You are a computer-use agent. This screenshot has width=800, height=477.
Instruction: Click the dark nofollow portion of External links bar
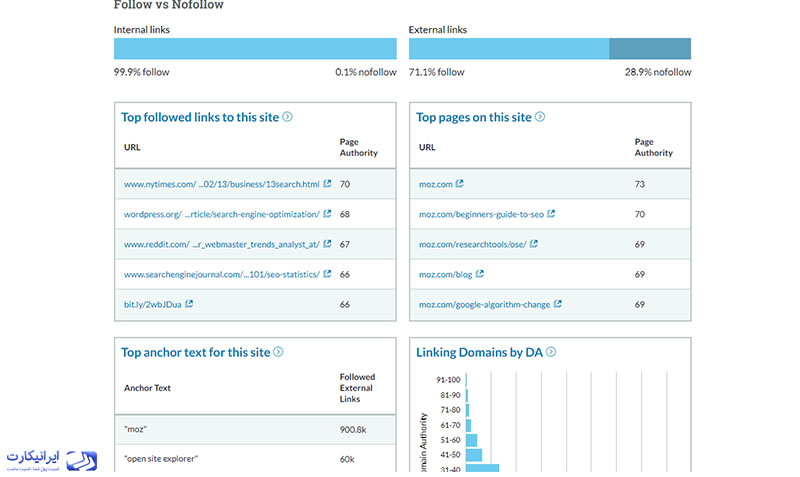tap(650, 48)
